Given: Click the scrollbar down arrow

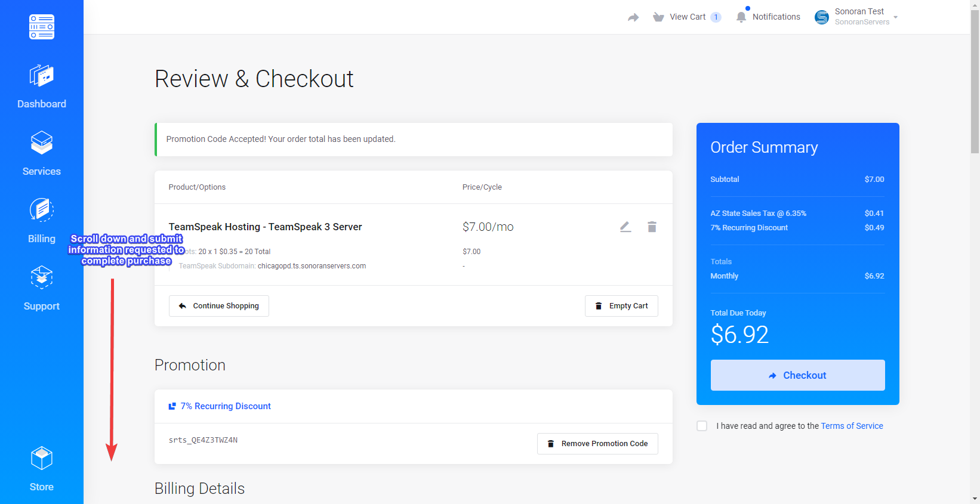Looking at the screenshot, I should click(x=975, y=499).
